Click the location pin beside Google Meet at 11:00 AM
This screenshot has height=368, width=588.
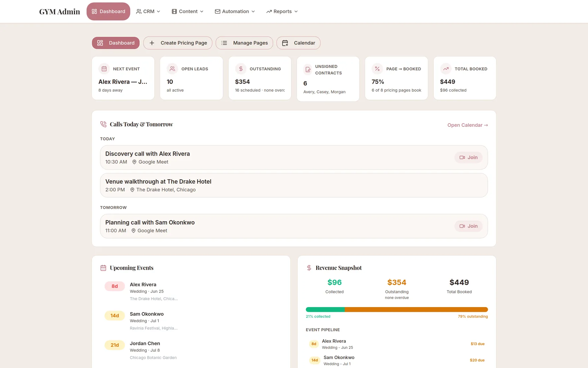133,231
